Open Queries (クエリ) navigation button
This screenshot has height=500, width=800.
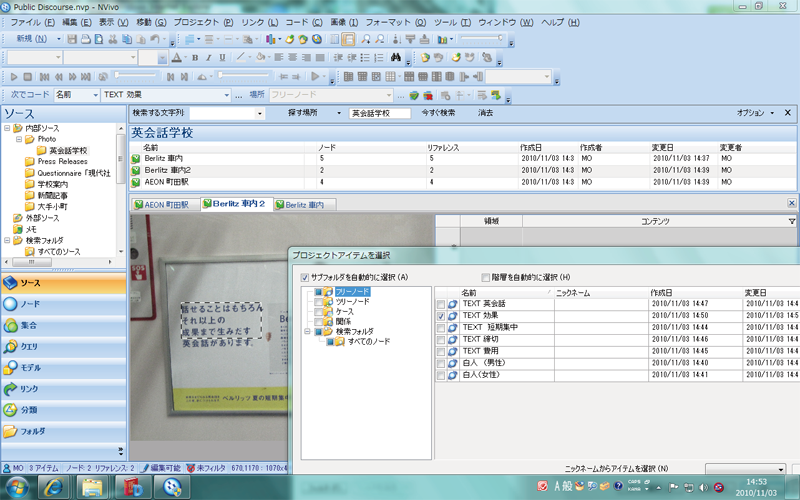click(64, 346)
